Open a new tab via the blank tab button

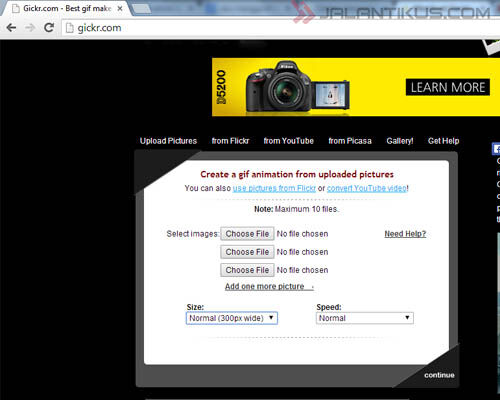141,9
